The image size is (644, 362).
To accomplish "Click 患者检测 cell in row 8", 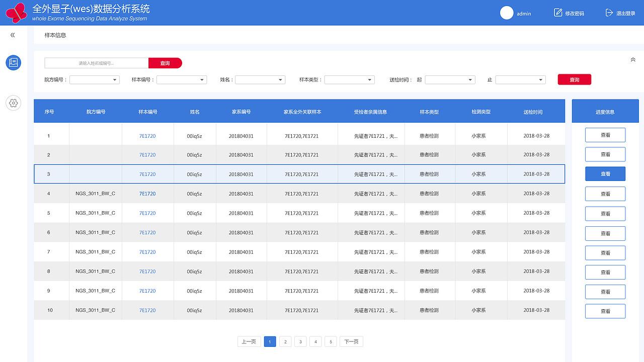I will tap(429, 271).
